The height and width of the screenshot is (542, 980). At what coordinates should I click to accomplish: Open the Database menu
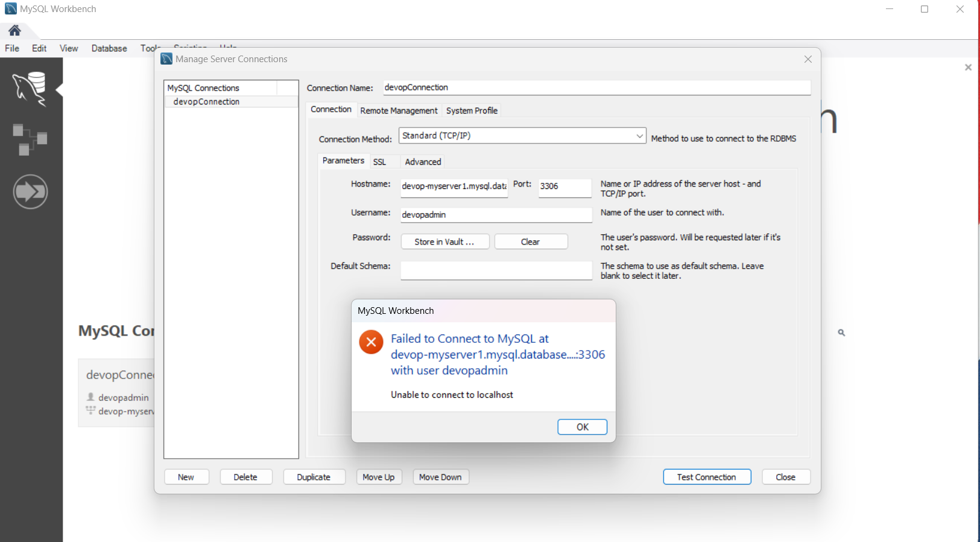(x=109, y=48)
